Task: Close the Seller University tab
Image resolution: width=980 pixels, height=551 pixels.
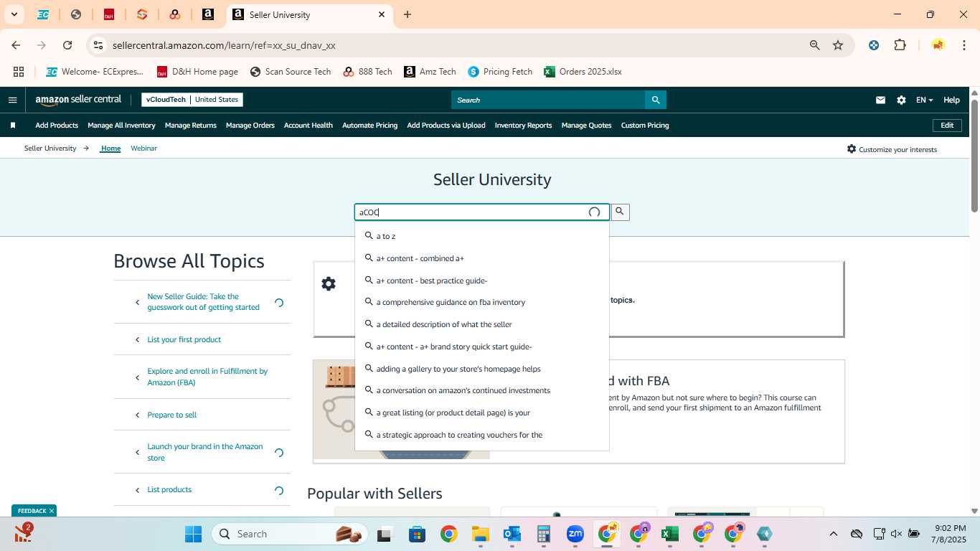Action: 382,14
